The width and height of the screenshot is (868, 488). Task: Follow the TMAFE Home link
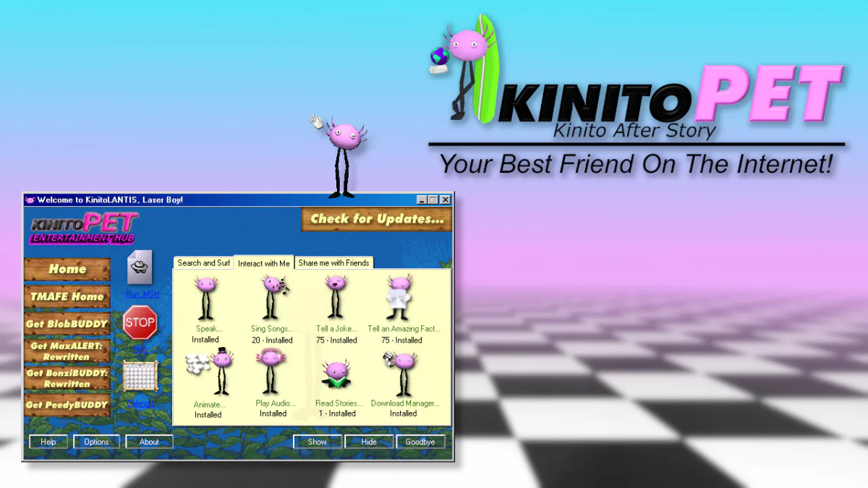pyautogui.click(x=67, y=296)
